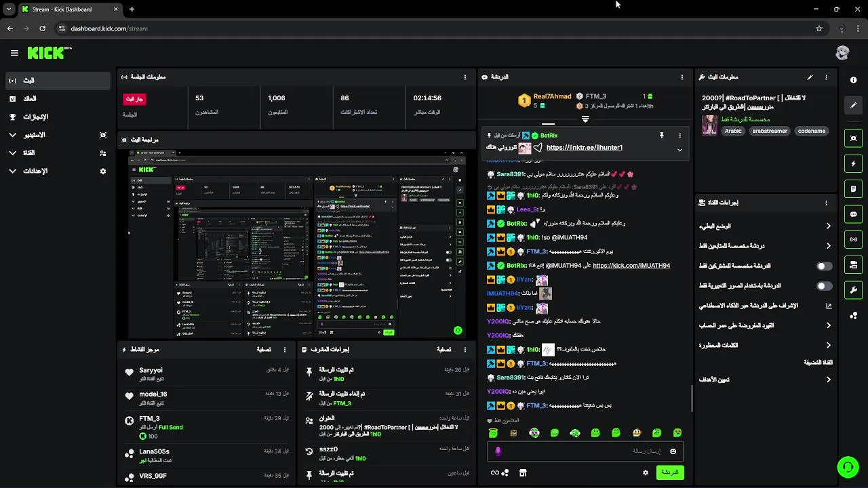
Task: Open the session info panel three-dot menu
Action: [x=465, y=77]
